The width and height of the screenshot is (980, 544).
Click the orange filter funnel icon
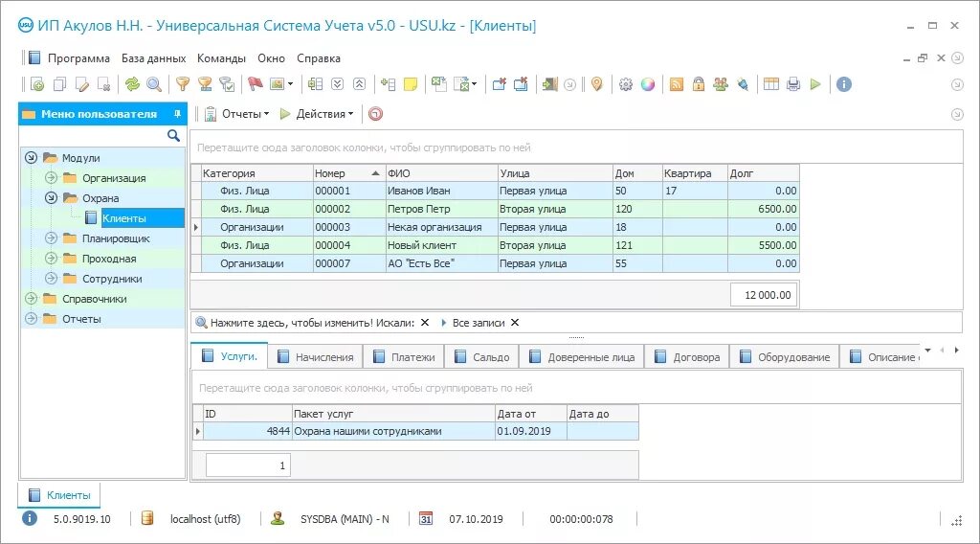[x=183, y=84]
